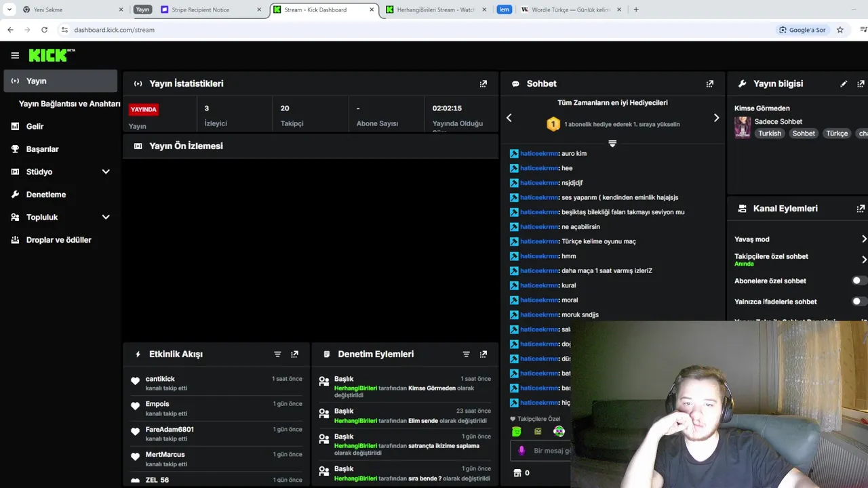Toggle Abonelere özel sohbet switch
Viewport: 868px width, 488px height.
[x=859, y=281]
